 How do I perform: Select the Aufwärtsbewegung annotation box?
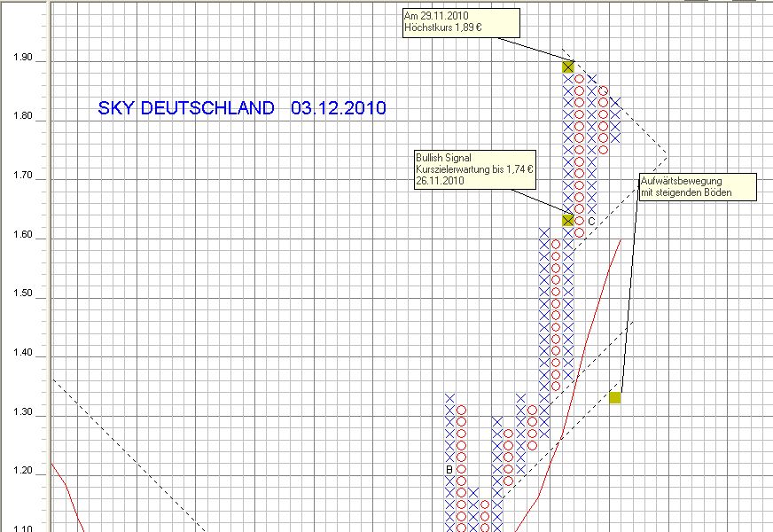(698, 187)
